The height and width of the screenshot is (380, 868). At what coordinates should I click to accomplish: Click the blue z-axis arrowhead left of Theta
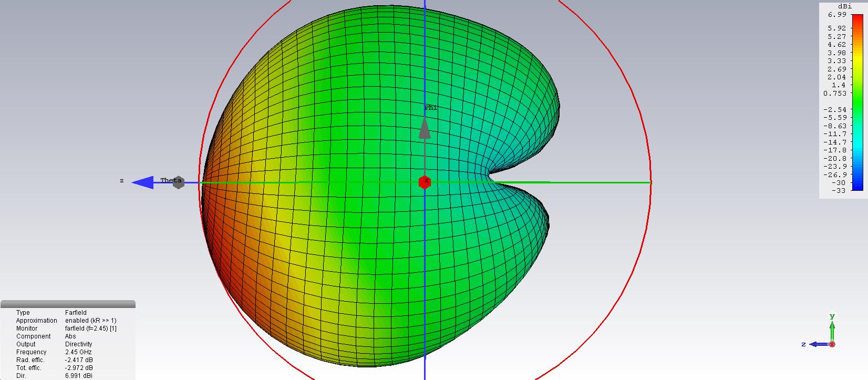point(142,182)
